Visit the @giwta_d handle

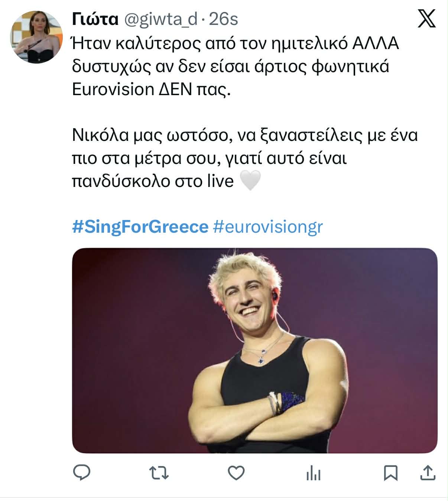click(160, 19)
